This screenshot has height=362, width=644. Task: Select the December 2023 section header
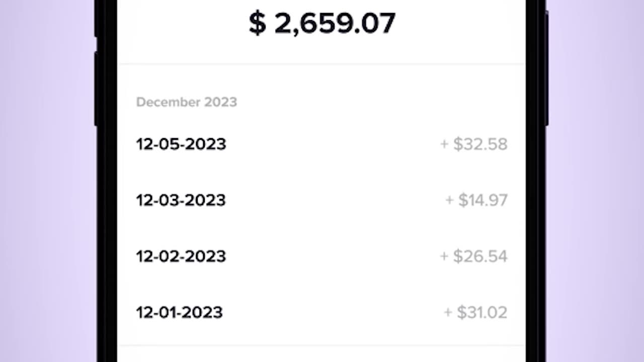(x=186, y=102)
